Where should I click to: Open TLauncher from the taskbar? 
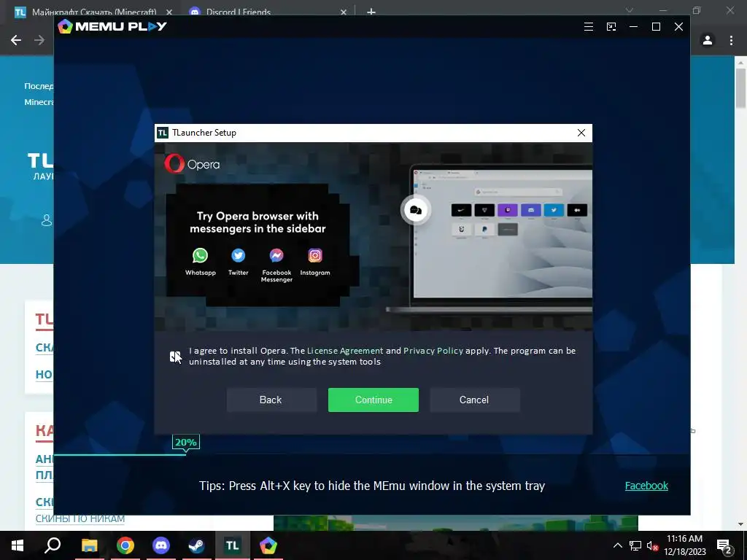click(233, 545)
